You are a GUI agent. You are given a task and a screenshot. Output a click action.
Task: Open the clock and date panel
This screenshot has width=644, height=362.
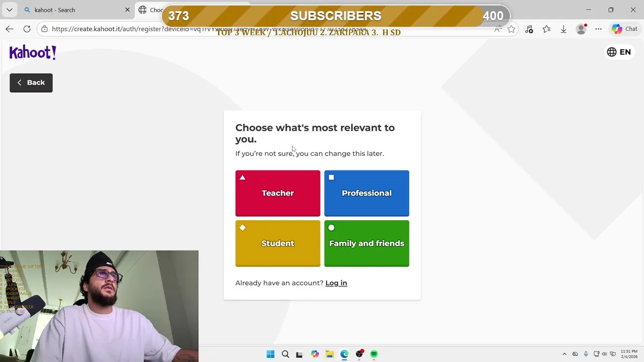(629, 354)
